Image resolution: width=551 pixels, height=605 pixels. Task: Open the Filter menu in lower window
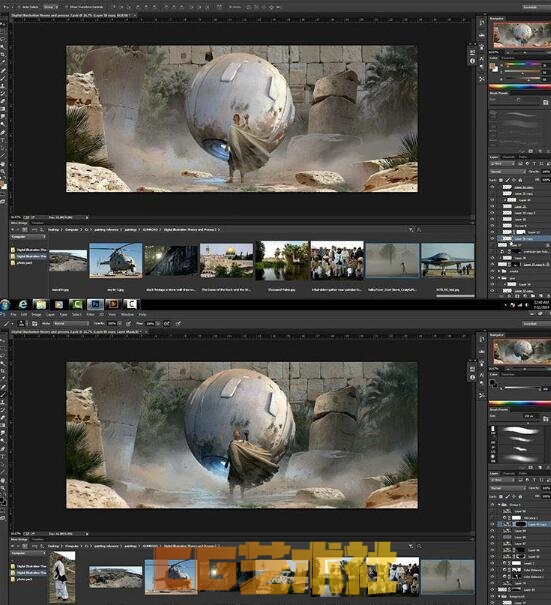click(90, 315)
